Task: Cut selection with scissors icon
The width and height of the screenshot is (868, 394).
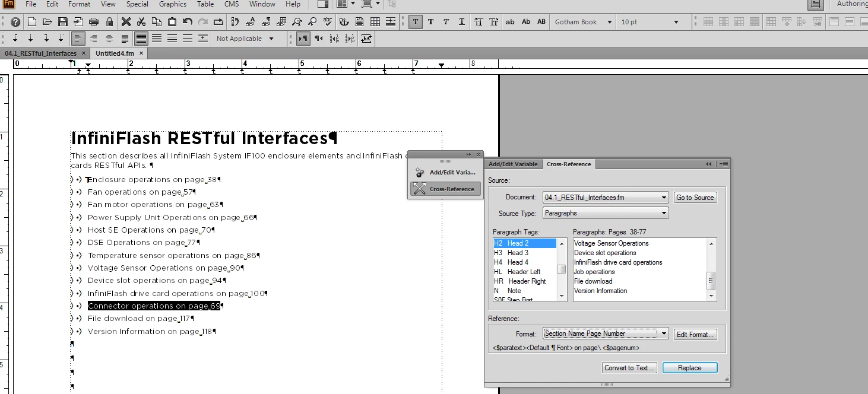Action: click(141, 22)
